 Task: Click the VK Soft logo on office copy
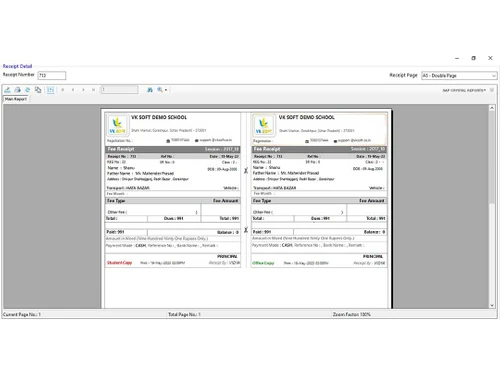click(x=264, y=126)
